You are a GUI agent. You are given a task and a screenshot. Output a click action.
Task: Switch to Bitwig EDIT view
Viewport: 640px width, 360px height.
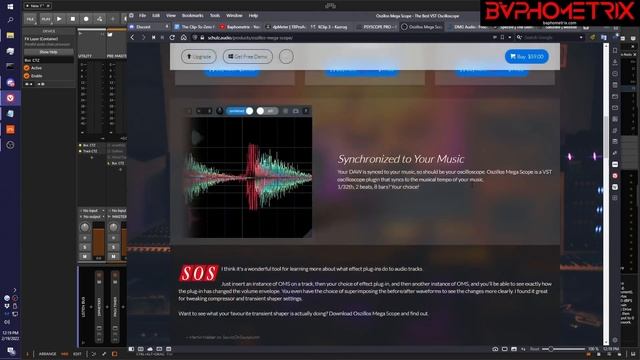pos(77,354)
